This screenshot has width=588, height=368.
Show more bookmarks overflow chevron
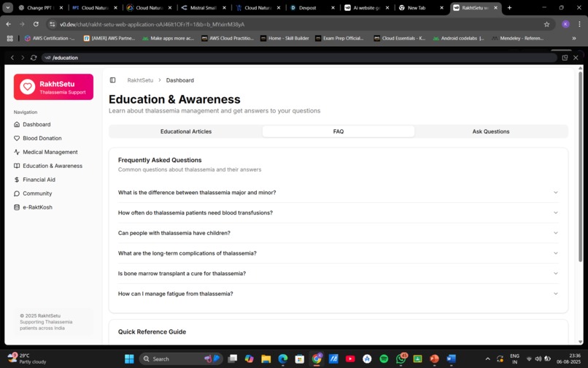[x=573, y=38]
